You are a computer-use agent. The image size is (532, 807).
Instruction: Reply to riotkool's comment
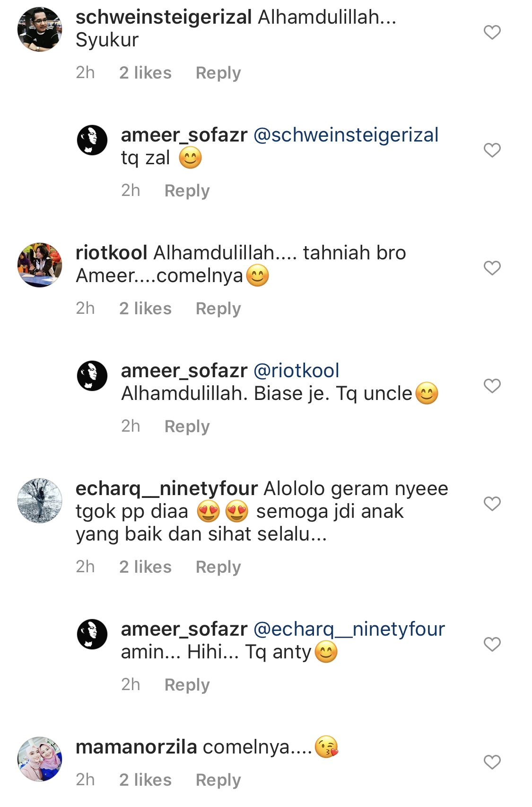tap(218, 309)
